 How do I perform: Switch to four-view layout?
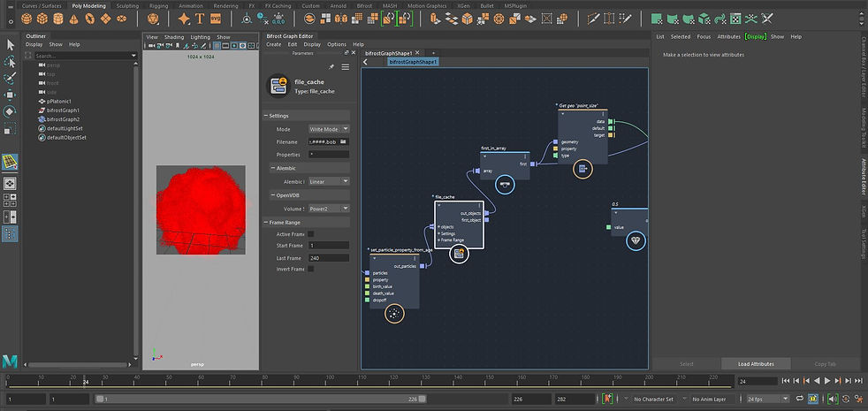point(10,200)
